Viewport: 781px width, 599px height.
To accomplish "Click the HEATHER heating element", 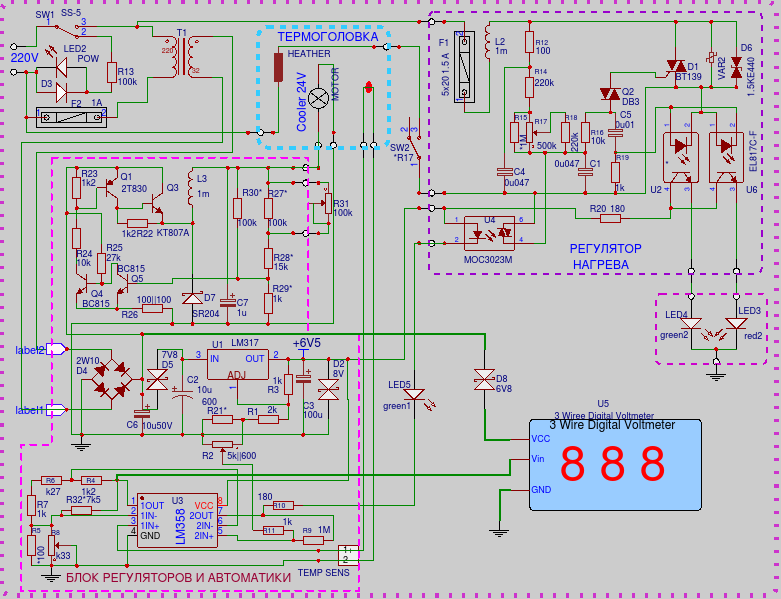I will pos(279,68).
